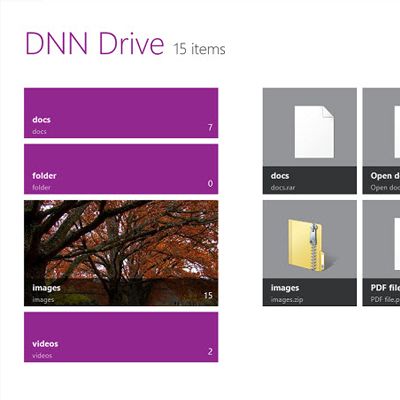Click the 15 items count text
This screenshot has width=400, height=400.
pos(199,49)
